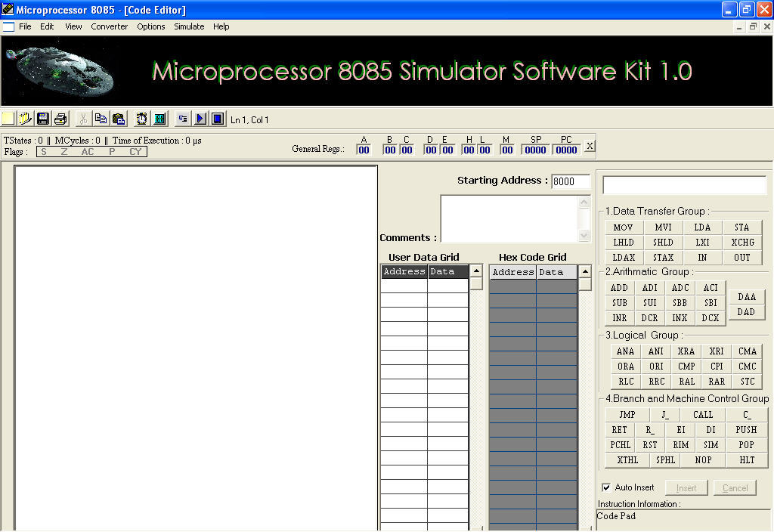Click the alarm clock toolbar icon
This screenshot has height=532, width=774.
pyautogui.click(x=141, y=119)
